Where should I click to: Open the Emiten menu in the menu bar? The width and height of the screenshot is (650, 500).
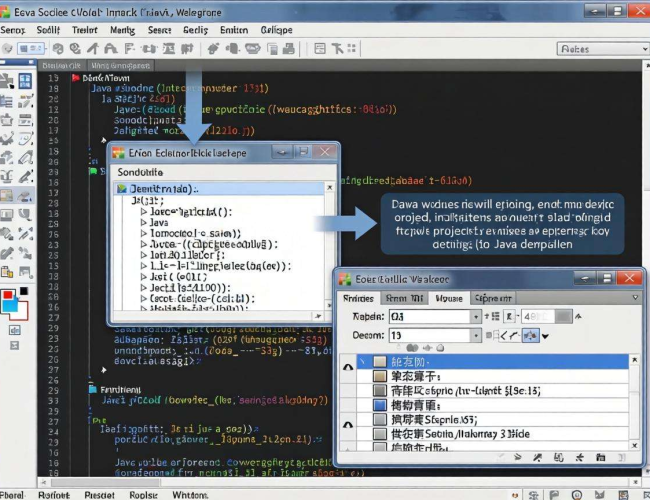coord(233,30)
